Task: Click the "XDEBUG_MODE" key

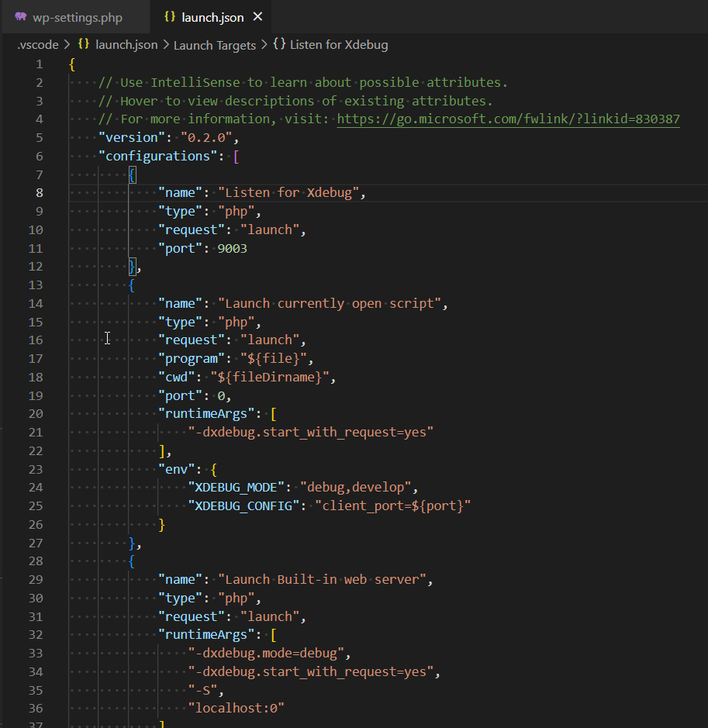Action: [236, 488]
